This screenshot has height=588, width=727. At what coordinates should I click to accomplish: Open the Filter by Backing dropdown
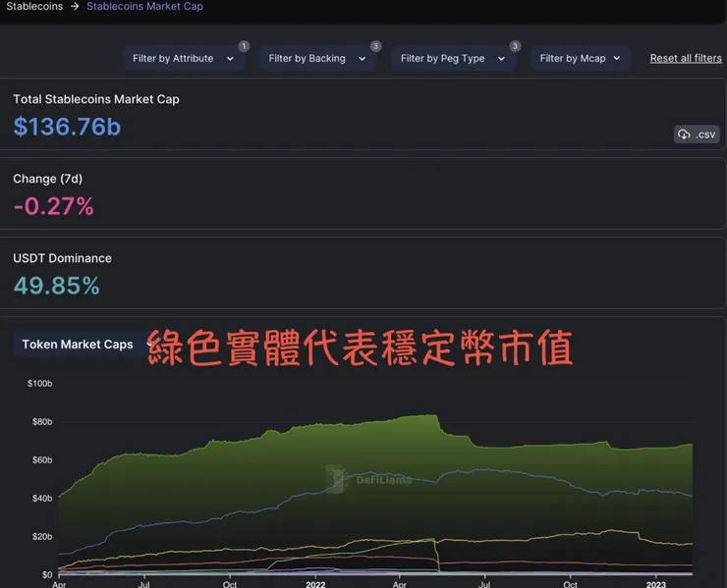[x=317, y=58]
